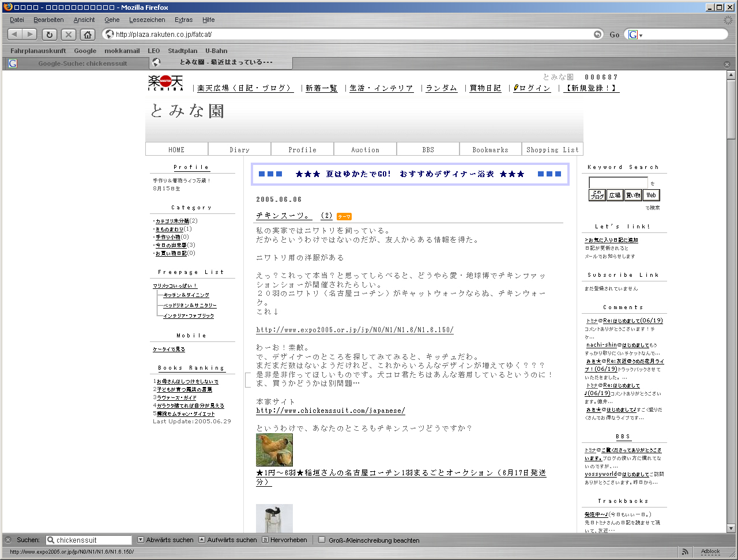Click the Go button next to the address bar
Screen dimensions: 738x560
tap(615, 35)
